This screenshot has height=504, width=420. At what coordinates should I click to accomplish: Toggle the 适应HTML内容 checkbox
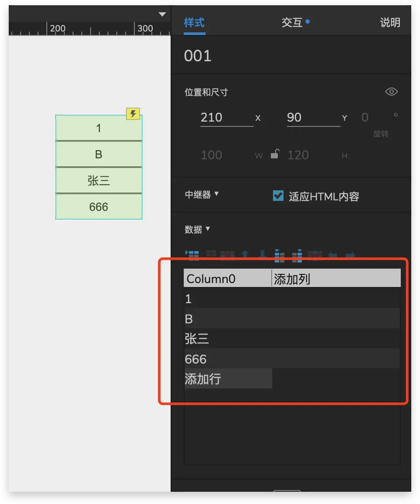point(278,196)
